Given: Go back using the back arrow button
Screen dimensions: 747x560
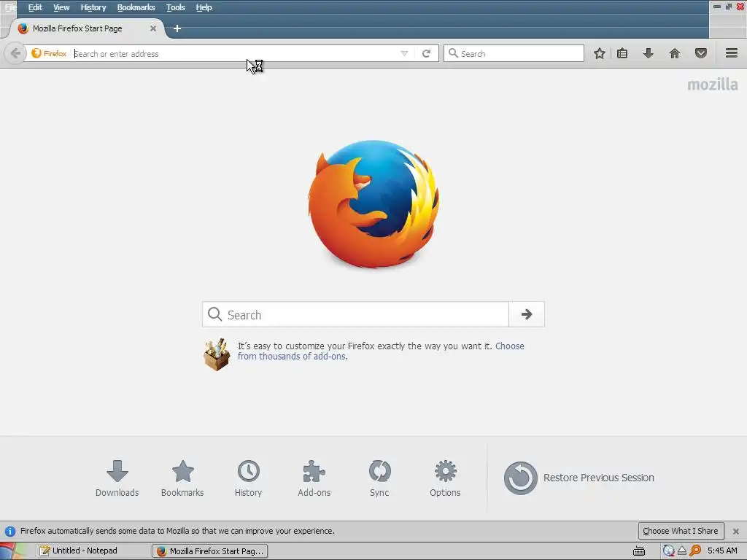Looking at the screenshot, I should click(x=15, y=53).
